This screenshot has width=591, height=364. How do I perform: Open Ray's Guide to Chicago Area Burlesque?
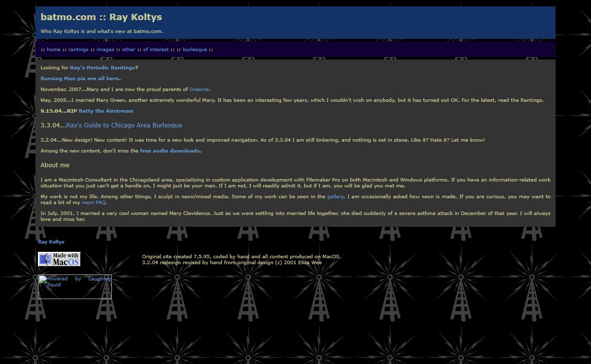(124, 125)
